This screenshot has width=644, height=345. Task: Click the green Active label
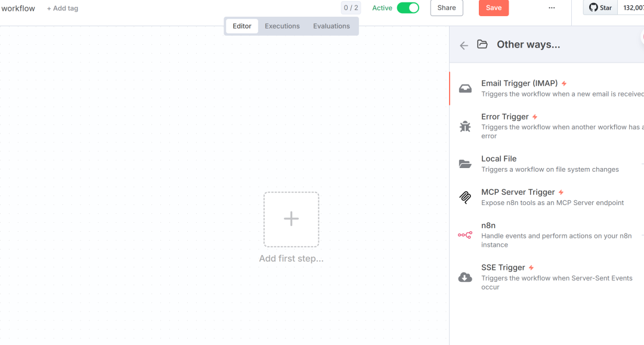pos(382,8)
